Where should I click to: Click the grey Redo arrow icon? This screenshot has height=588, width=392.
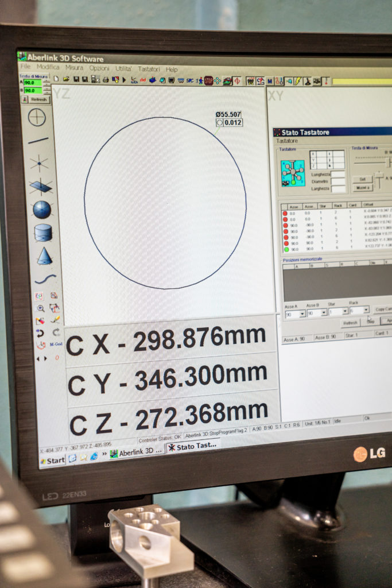click(x=56, y=332)
